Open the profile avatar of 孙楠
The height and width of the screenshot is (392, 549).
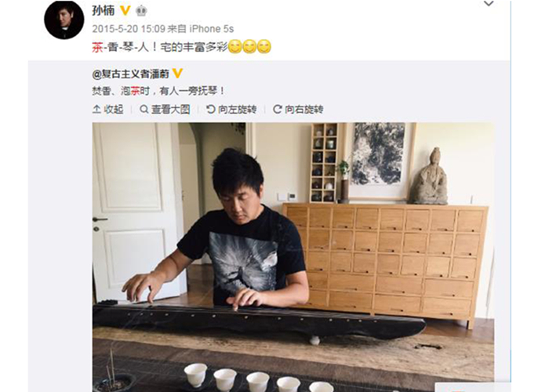64,20
